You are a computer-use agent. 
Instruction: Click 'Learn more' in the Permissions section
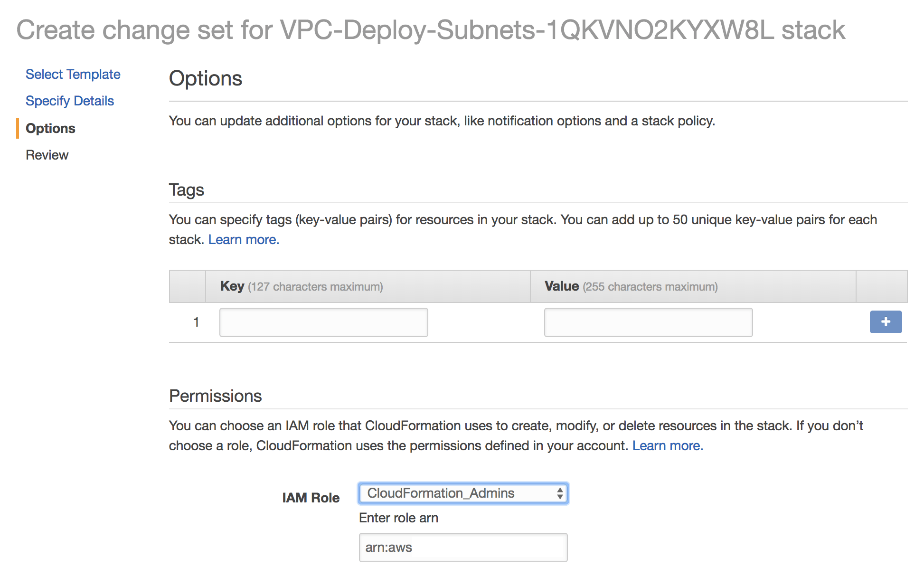pyautogui.click(x=668, y=445)
